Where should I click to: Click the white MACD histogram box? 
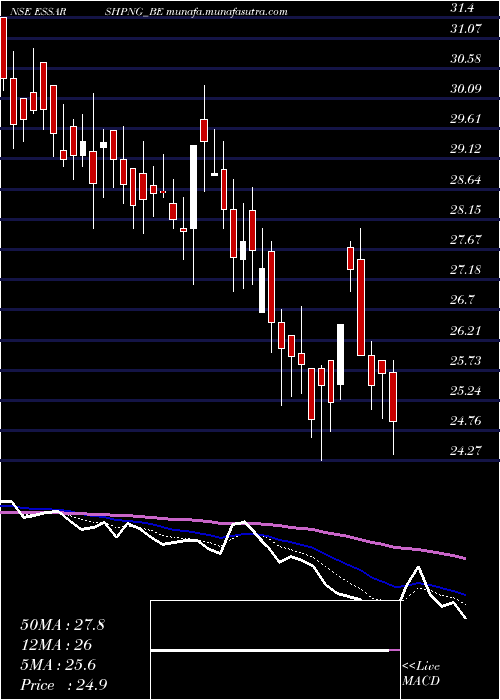point(275,650)
